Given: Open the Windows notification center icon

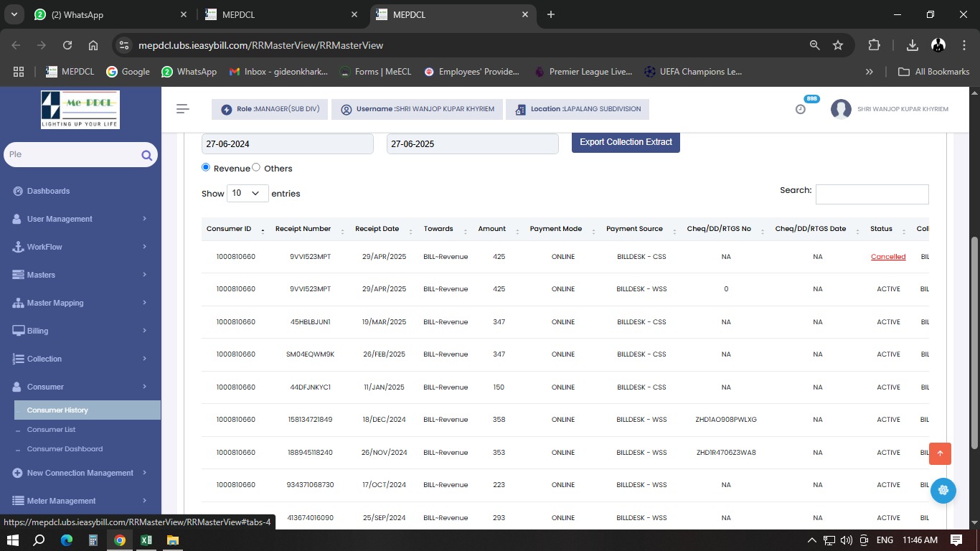Looking at the screenshot, I should (956, 540).
